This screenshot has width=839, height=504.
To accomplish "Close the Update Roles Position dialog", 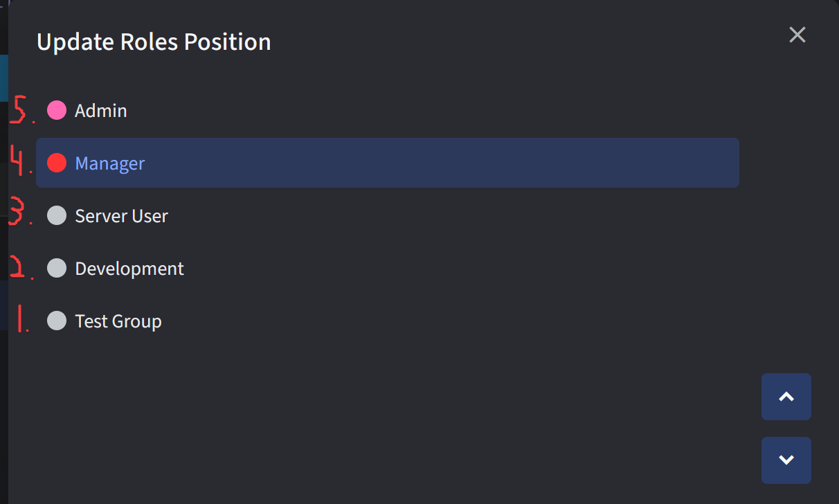I will point(797,35).
